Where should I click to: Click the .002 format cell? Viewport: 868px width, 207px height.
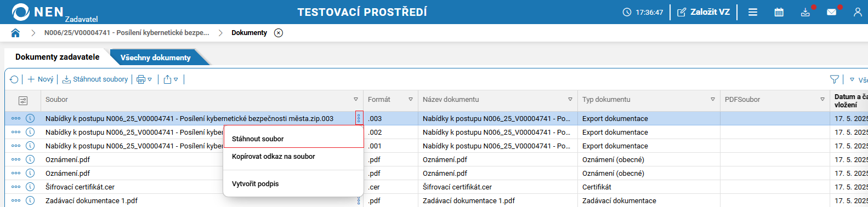[390, 132]
